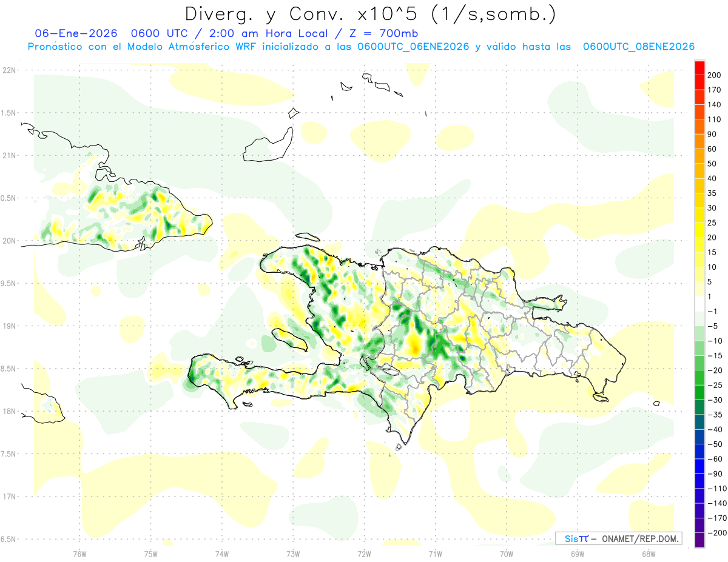Click color scale value 170
This screenshot has height=562, width=728.
pyautogui.click(x=714, y=90)
